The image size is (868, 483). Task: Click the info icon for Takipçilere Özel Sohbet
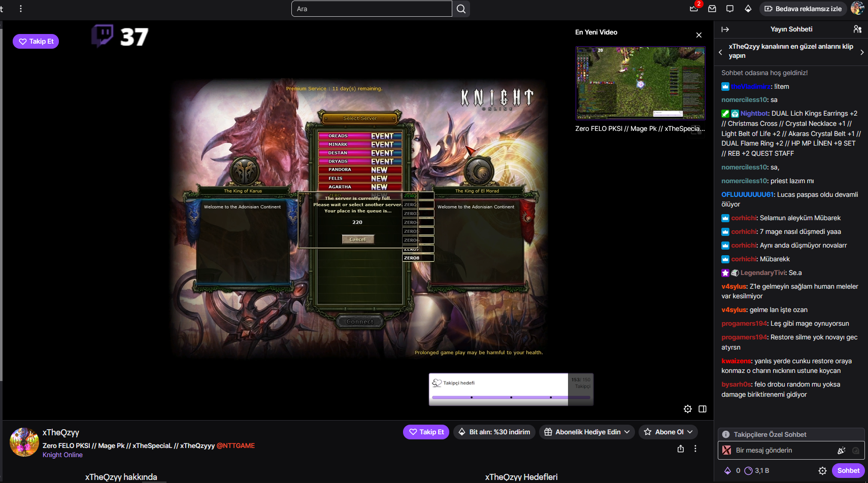726,434
